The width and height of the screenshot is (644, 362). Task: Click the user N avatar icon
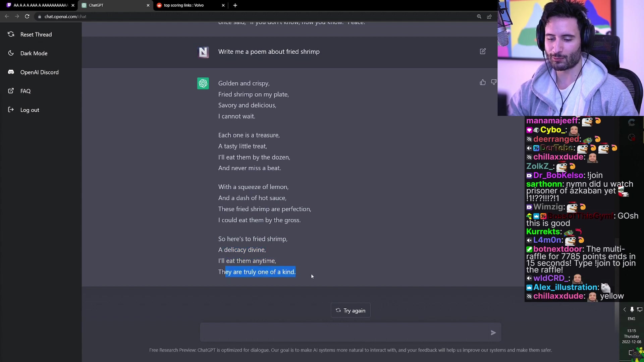(203, 52)
